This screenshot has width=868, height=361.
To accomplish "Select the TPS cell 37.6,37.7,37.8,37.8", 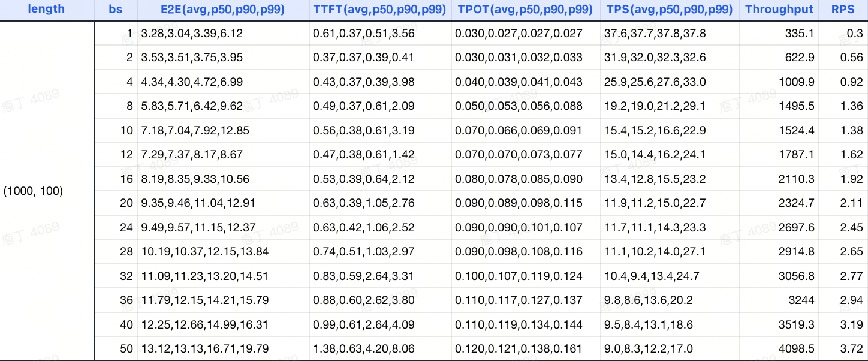I will point(655,34).
